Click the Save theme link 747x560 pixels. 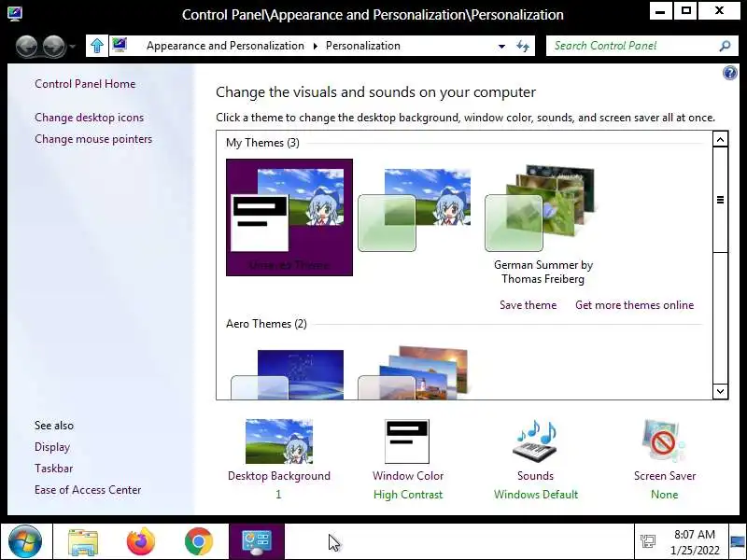pyautogui.click(x=528, y=305)
